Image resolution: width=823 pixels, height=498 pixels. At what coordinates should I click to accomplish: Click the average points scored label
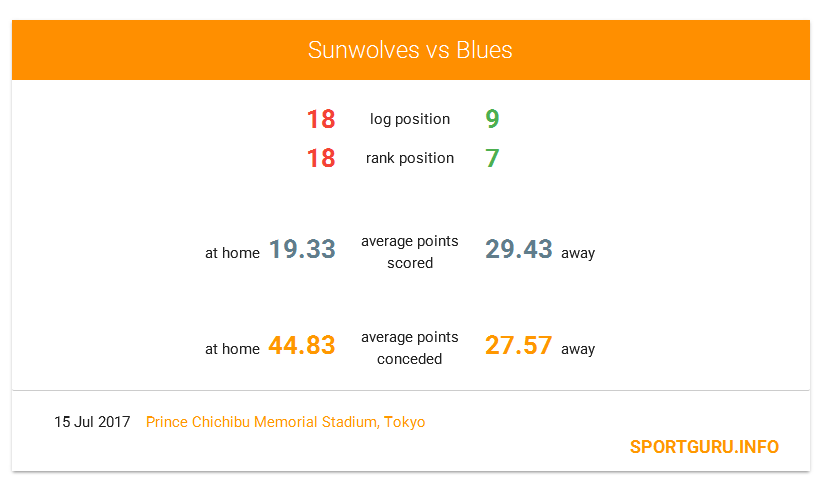coord(410,252)
